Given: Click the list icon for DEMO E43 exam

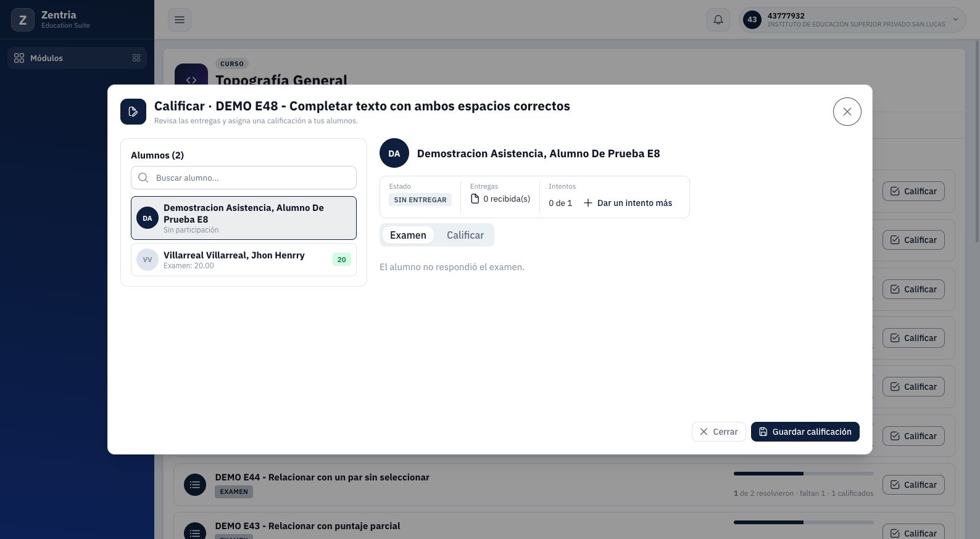Looking at the screenshot, I should (195, 532).
